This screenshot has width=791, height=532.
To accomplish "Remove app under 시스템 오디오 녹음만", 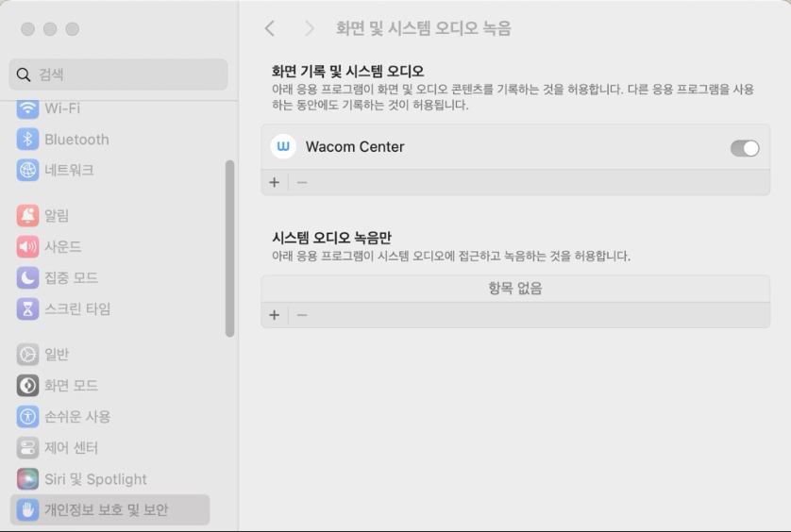I will click(x=302, y=315).
